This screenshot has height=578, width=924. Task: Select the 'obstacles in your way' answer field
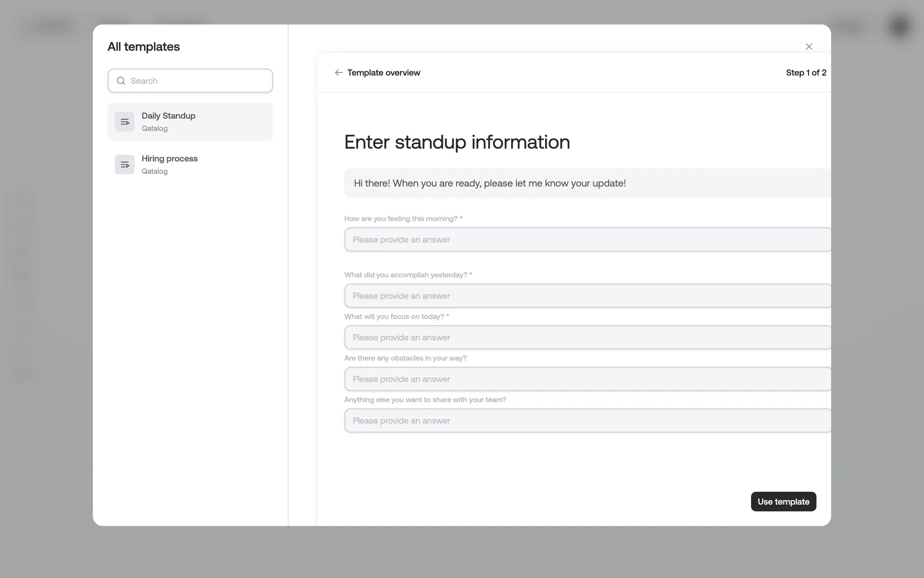pyautogui.click(x=587, y=379)
